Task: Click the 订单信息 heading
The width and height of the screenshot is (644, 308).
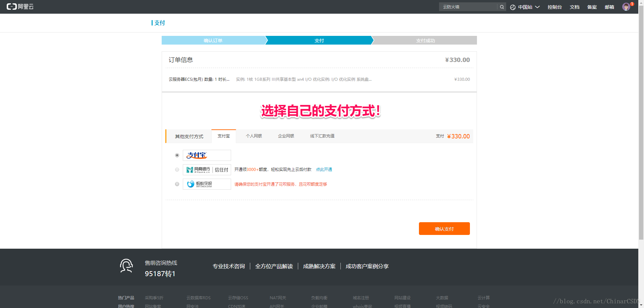Action: pyautogui.click(x=181, y=60)
